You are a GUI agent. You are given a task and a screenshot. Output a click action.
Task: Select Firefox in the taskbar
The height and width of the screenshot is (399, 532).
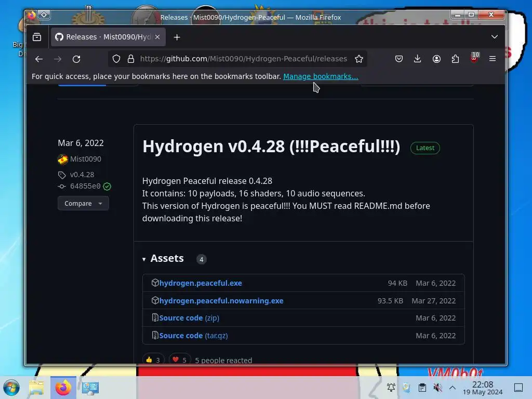coord(63,388)
